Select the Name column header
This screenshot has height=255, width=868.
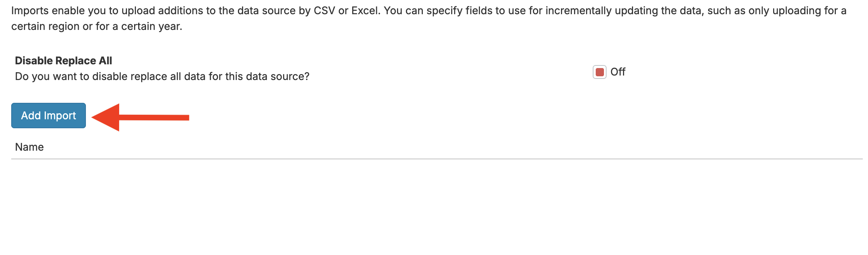click(x=30, y=147)
